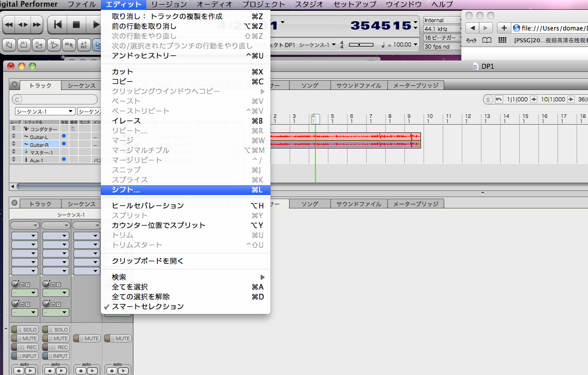Click the return-to-start transport button
588x375 pixels.
pyautogui.click(x=58, y=25)
